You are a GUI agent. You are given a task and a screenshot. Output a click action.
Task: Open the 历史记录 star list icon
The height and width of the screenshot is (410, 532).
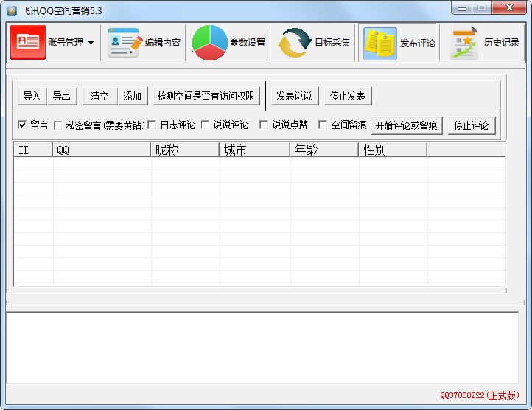click(x=464, y=43)
